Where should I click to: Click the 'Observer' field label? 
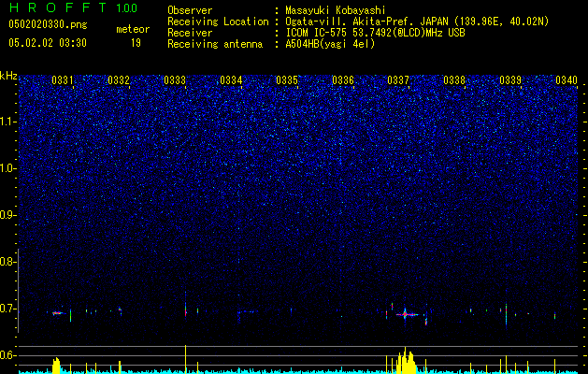click(x=190, y=10)
